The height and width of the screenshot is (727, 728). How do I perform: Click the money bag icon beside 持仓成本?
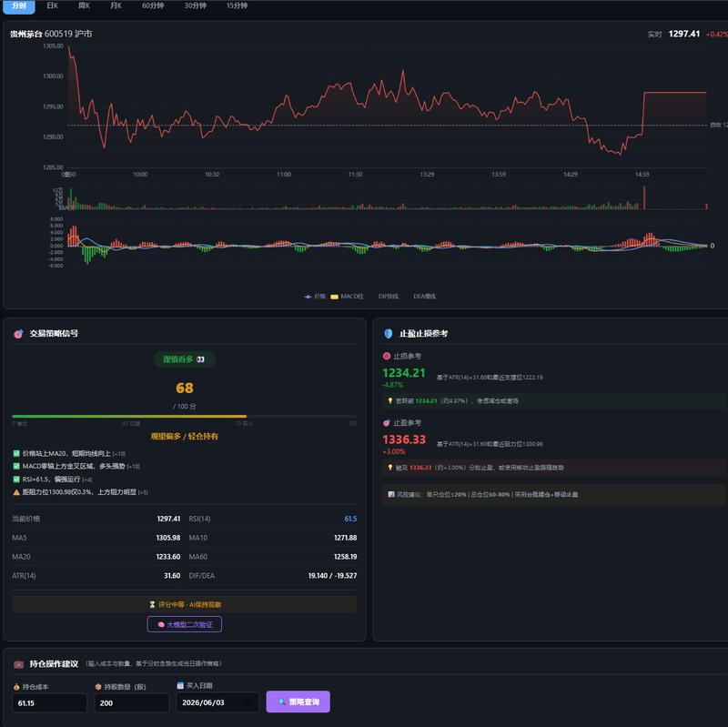pos(16,687)
